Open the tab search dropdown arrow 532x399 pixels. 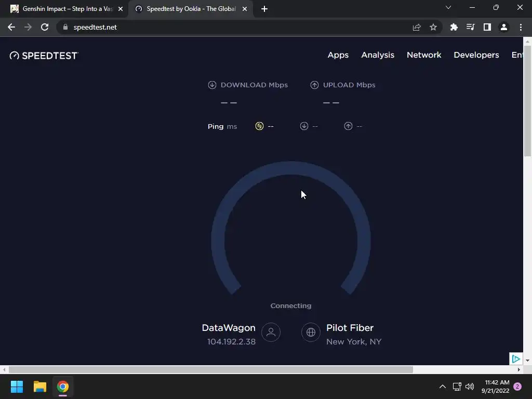click(448, 7)
